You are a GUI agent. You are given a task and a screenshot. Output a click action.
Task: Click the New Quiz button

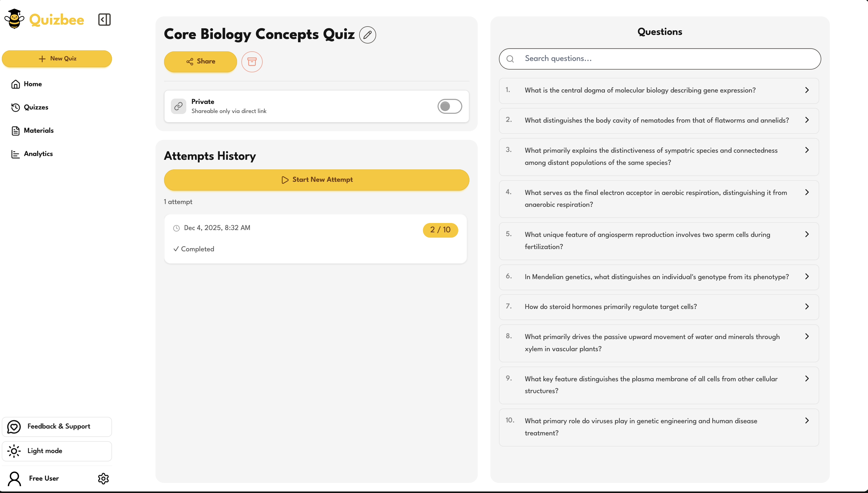coord(57,59)
